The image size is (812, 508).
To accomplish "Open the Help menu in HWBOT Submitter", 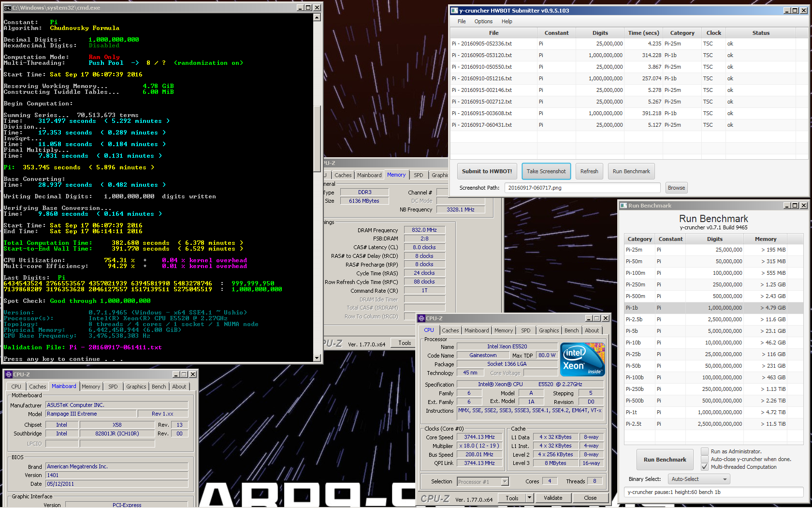I will click(507, 21).
